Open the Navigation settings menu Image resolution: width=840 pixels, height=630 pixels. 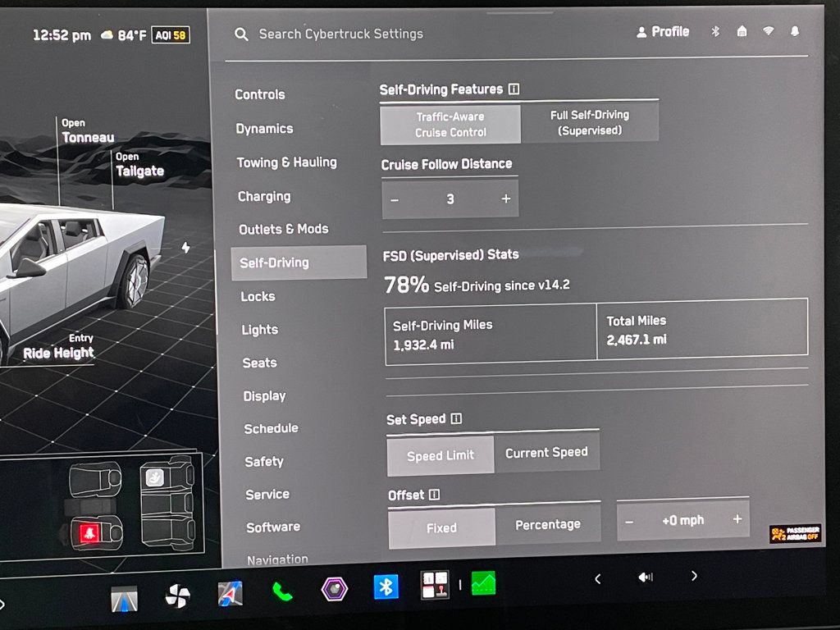click(277, 559)
